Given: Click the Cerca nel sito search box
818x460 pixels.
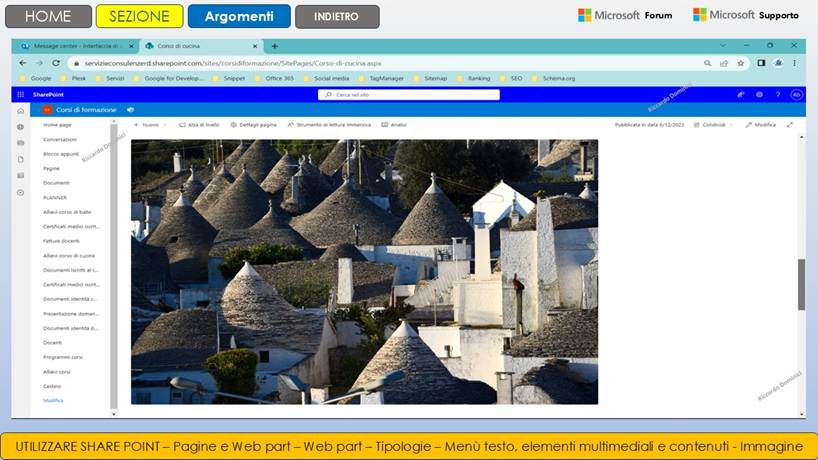Looking at the screenshot, I should tap(409, 94).
